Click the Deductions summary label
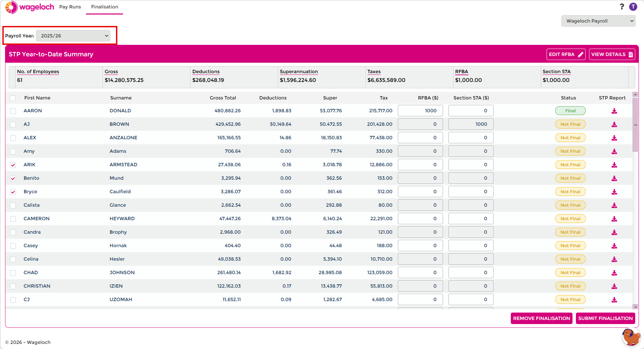Viewport: 644px width, 349px height. 206,71
